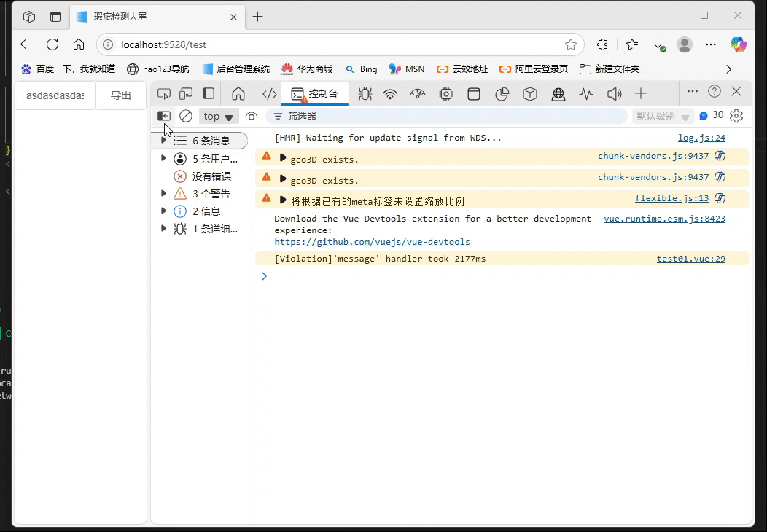
Task: Open the pulse waveform icon panel
Action: pyautogui.click(x=586, y=93)
